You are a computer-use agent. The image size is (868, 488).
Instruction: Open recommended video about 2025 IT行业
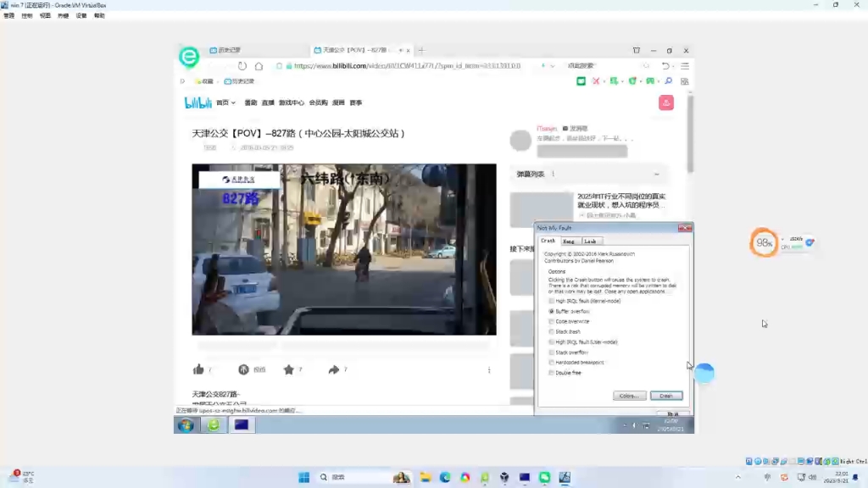click(621, 200)
